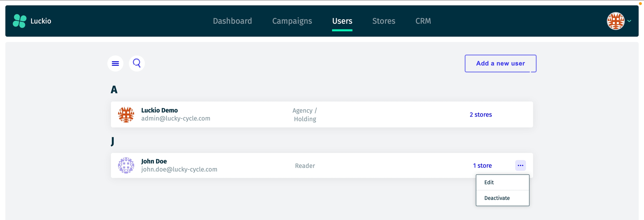
Task: Open the Dashboard tab
Action: pos(232,21)
